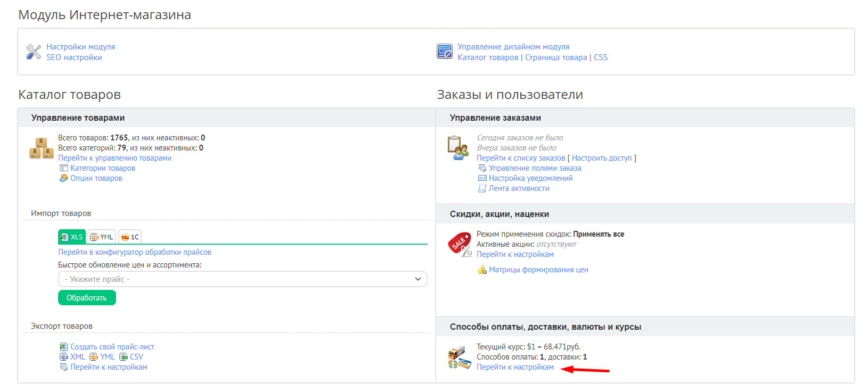
Task: Click the module design management icon
Action: pyautogui.click(x=444, y=52)
